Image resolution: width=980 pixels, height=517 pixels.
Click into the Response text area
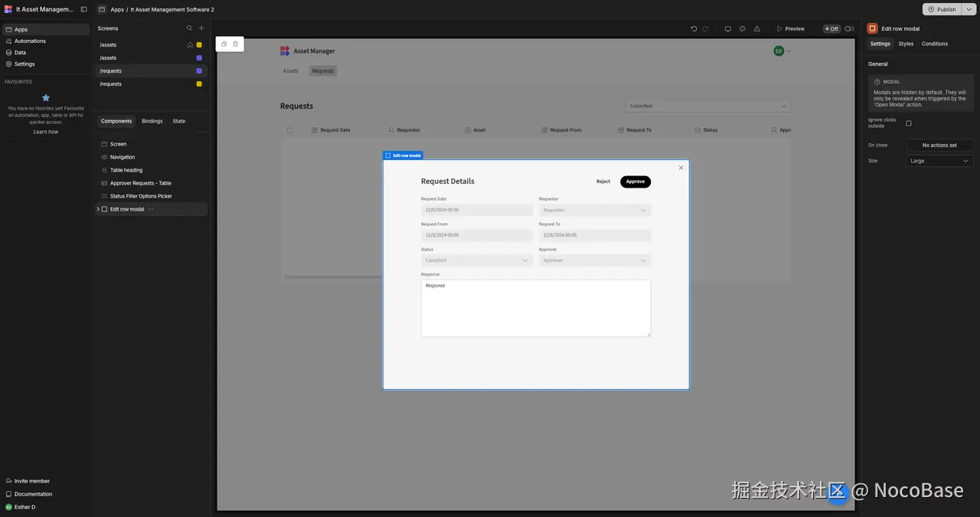536,308
